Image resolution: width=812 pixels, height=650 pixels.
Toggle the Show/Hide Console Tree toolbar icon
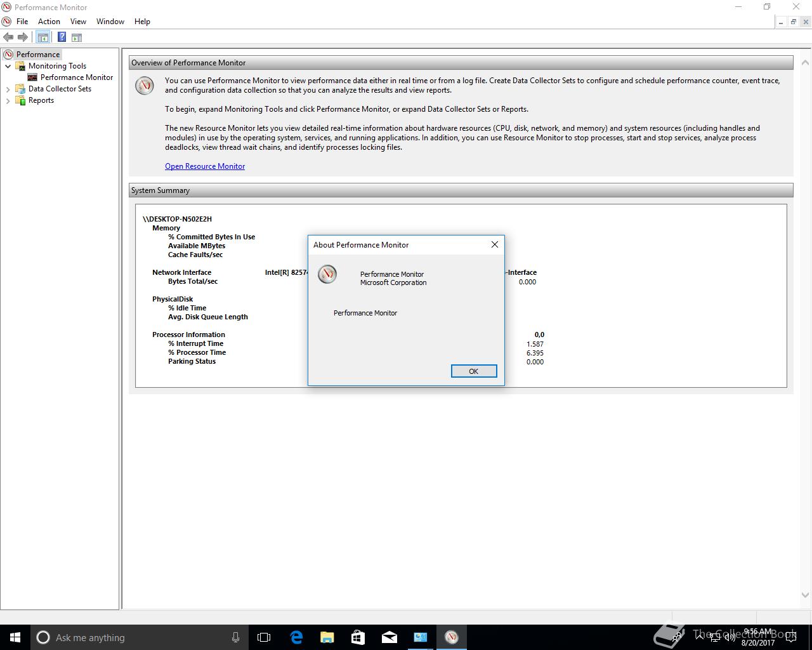tap(43, 37)
